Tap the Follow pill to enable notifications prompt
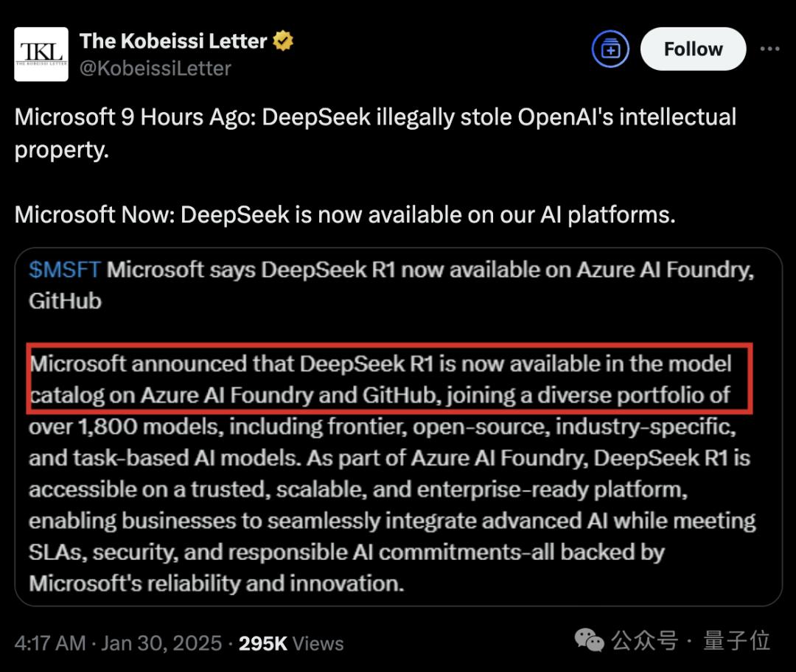 pyautogui.click(x=692, y=49)
